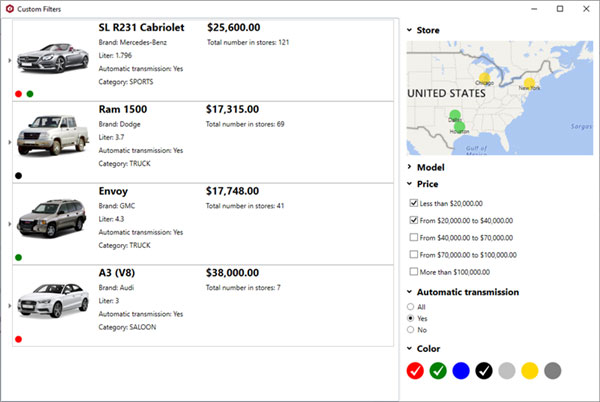600x402 pixels.
Task: Toggle the red color filter
Action: (415, 370)
